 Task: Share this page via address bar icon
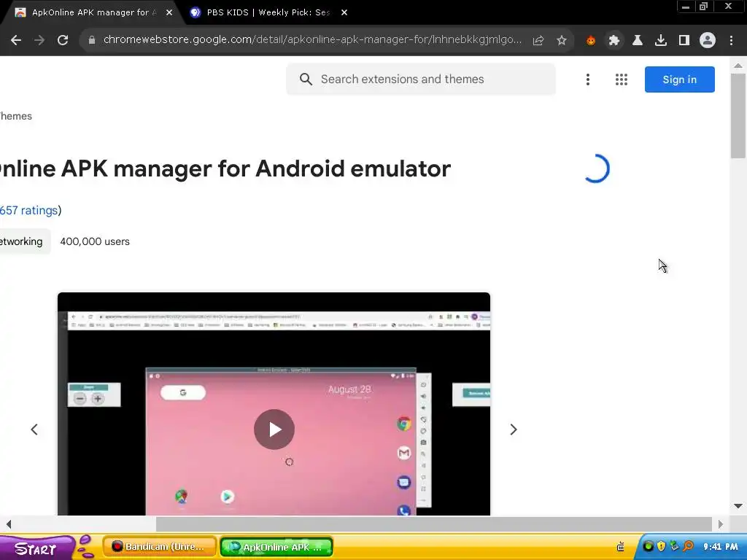(x=538, y=41)
